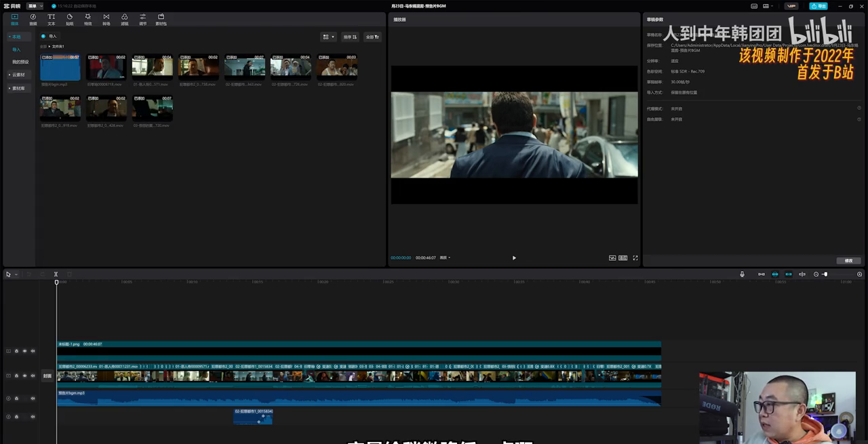Click the split clip tool in timeline toolbar
The height and width of the screenshot is (444, 868).
click(x=56, y=275)
